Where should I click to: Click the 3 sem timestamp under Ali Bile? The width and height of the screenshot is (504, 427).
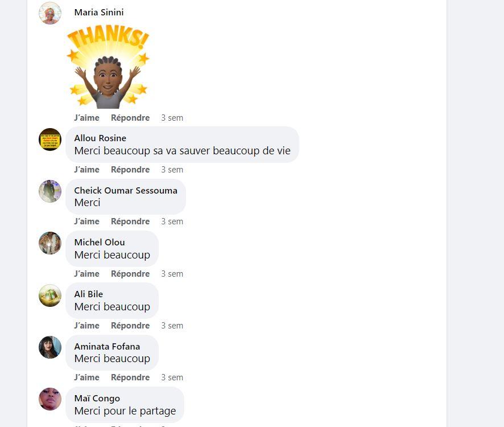click(x=172, y=325)
